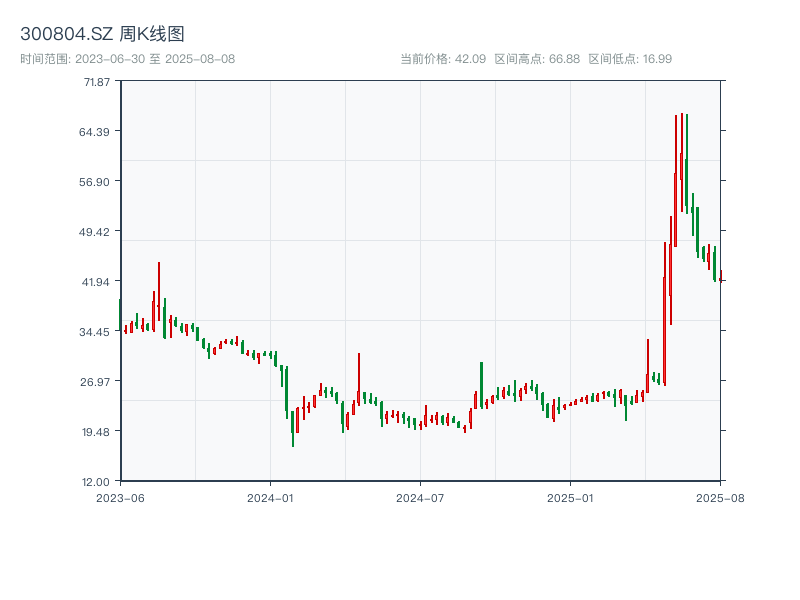Click the 19.48 y-axis label
The width and height of the screenshot is (800, 600).
95,432
